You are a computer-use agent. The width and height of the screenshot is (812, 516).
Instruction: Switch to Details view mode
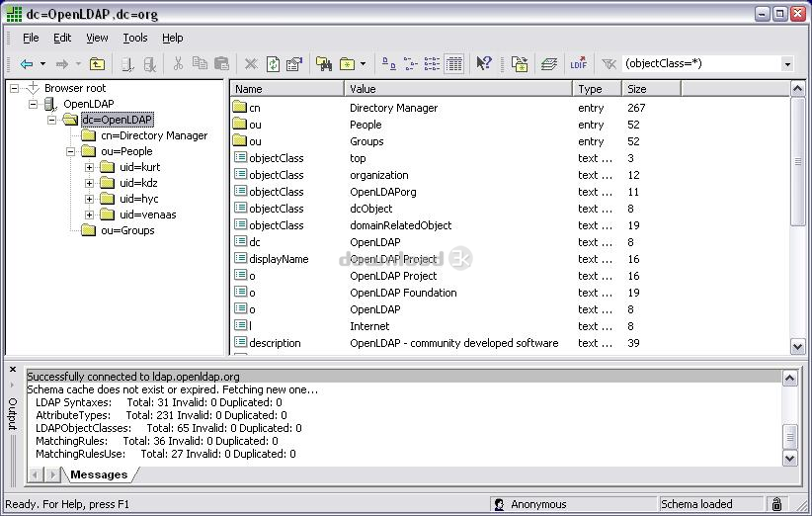coord(453,64)
